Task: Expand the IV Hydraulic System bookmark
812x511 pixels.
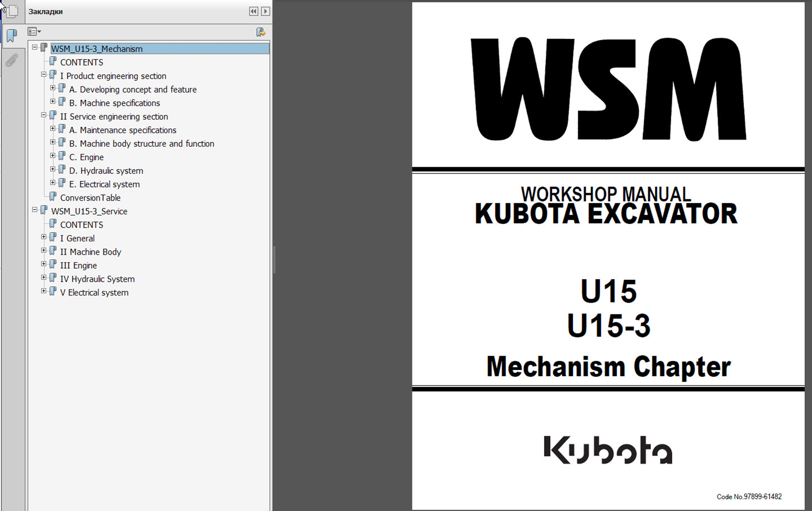Action: tap(44, 277)
